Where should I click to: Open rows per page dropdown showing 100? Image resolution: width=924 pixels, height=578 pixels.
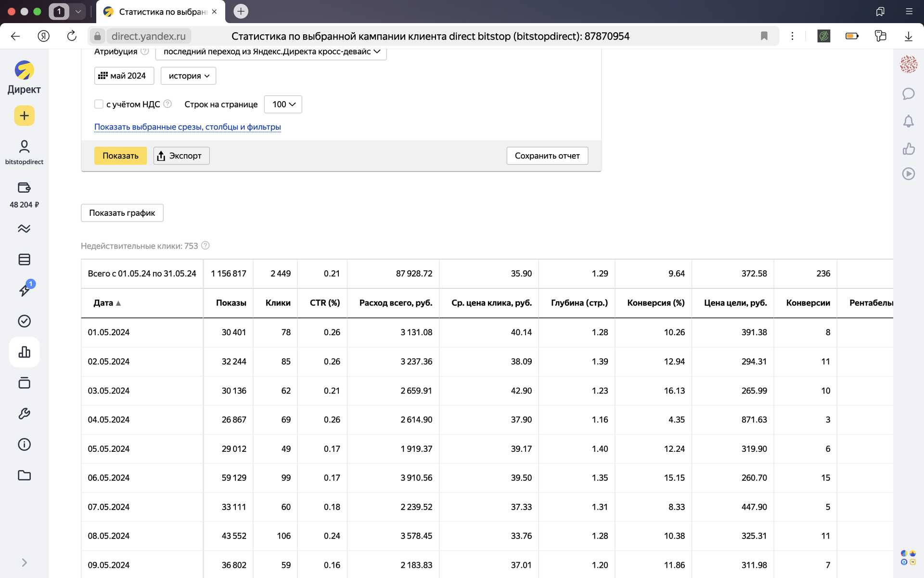coord(283,104)
